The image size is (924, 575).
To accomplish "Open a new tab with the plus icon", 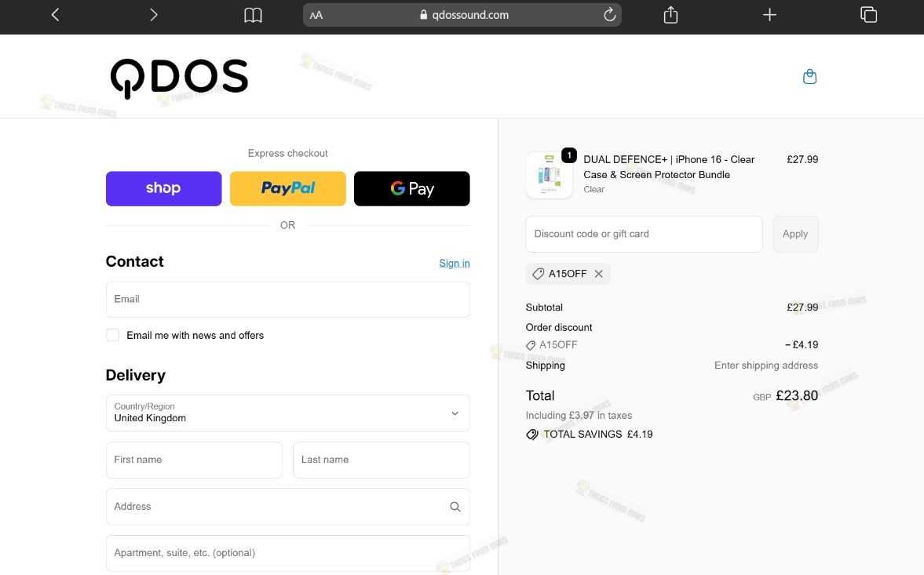I will 769,15.
